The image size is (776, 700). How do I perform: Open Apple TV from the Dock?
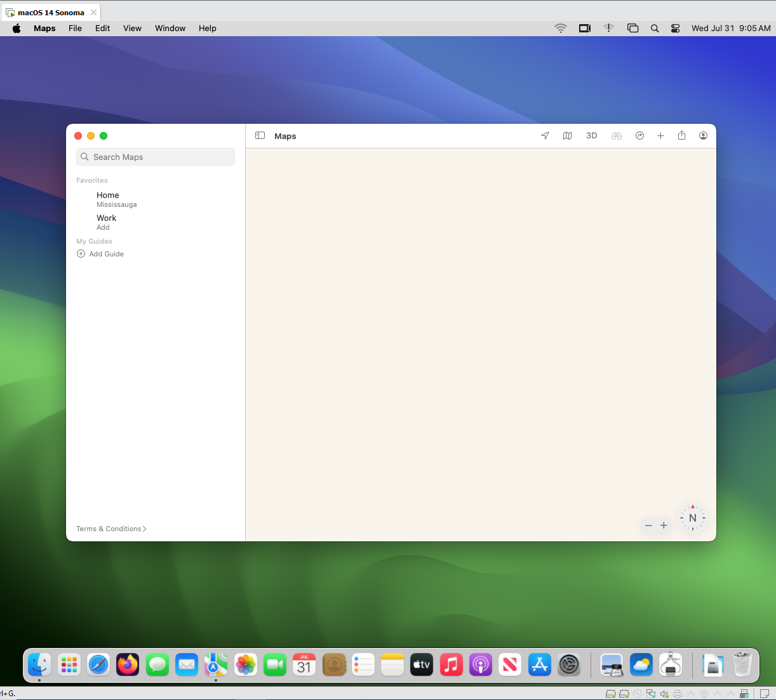point(422,664)
